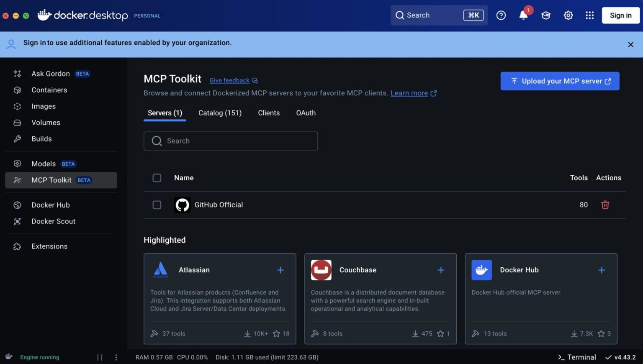
Task: Open the Extensions panel
Action: (x=49, y=246)
